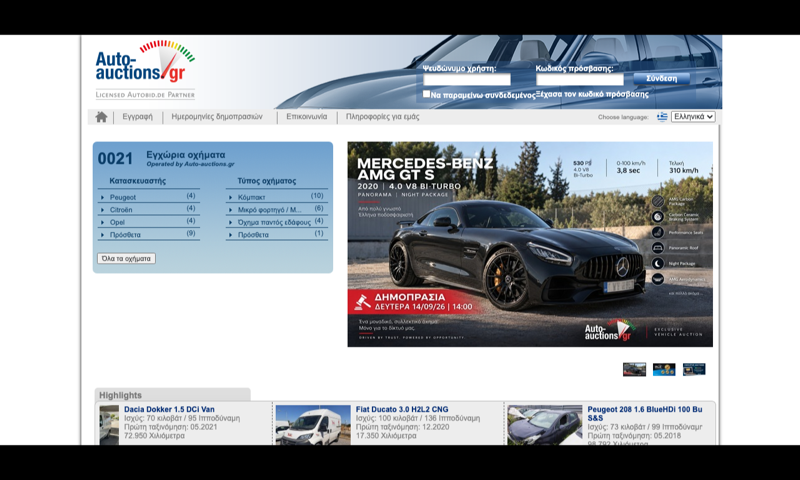Select Όχημα παντός εδάφους vehicle type
The image size is (800, 480).
click(274, 222)
